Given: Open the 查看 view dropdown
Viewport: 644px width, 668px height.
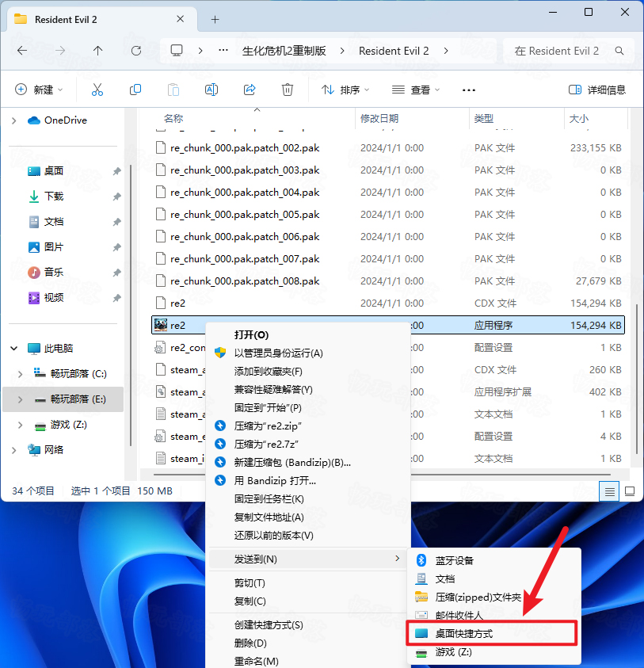Looking at the screenshot, I should tap(415, 90).
